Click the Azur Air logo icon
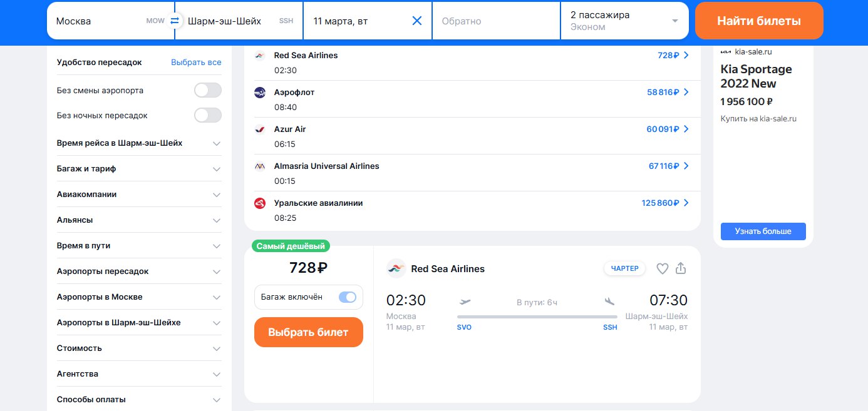The width and height of the screenshot is (868, 411). tap(260, 129)
